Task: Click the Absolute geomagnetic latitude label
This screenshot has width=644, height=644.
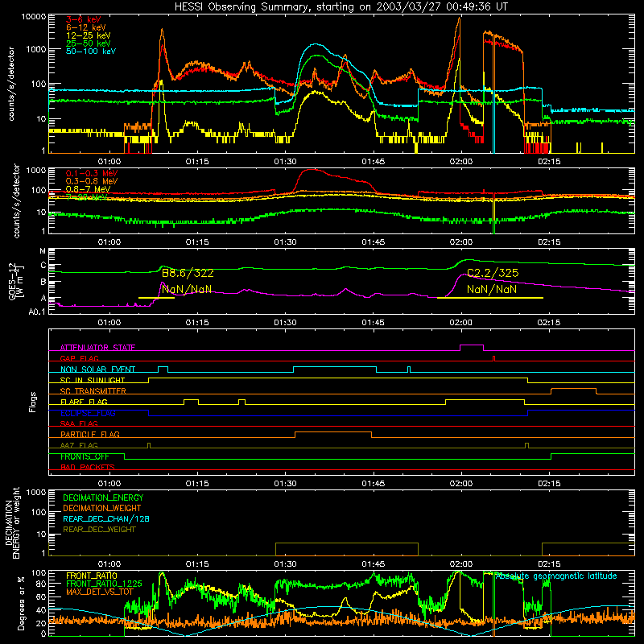Action: click(556, 576)
